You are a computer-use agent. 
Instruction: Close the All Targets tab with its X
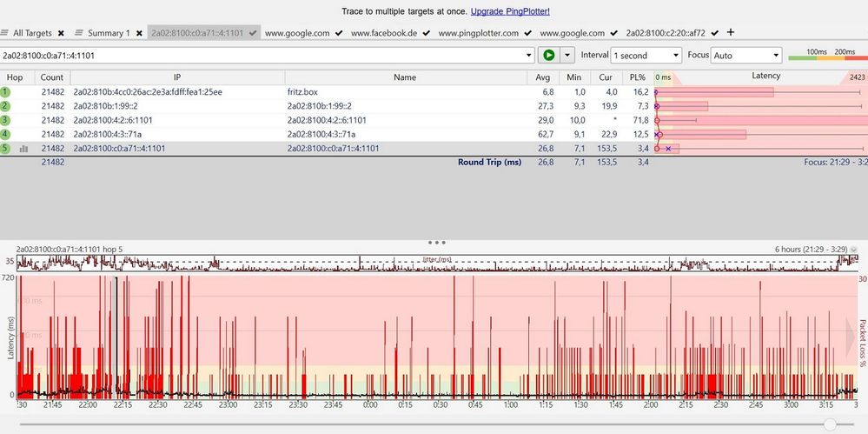point(61,33)
